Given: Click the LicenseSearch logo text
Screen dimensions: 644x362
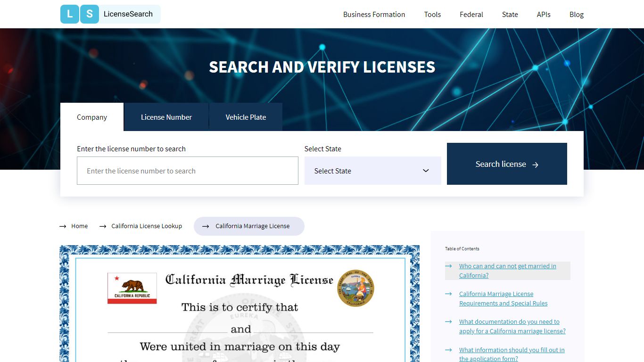Looking at the screenshot, I should click(128, 14).
